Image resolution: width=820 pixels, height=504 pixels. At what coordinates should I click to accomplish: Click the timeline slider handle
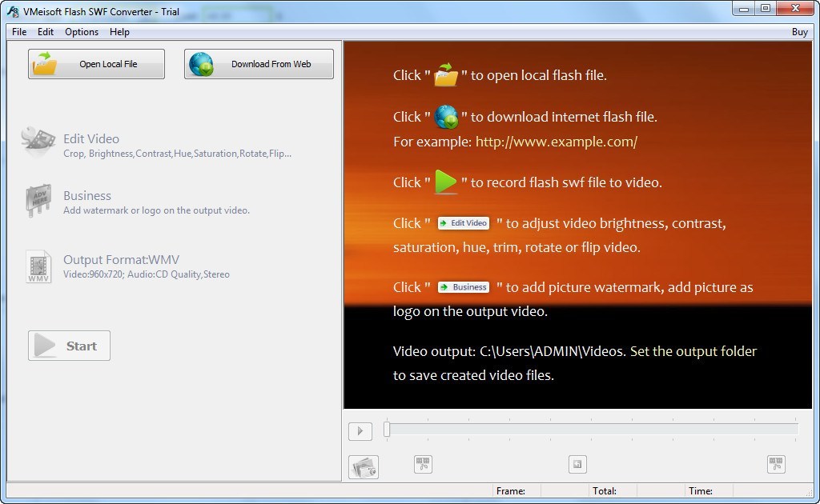click(387, 430)
